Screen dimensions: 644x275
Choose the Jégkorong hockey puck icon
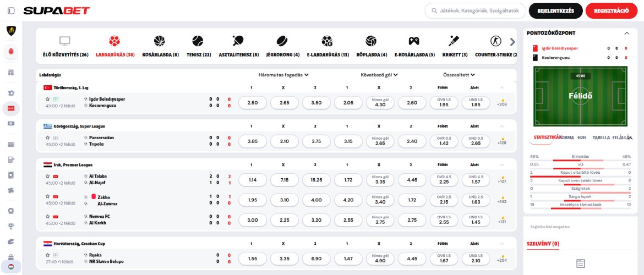(282, 41)
